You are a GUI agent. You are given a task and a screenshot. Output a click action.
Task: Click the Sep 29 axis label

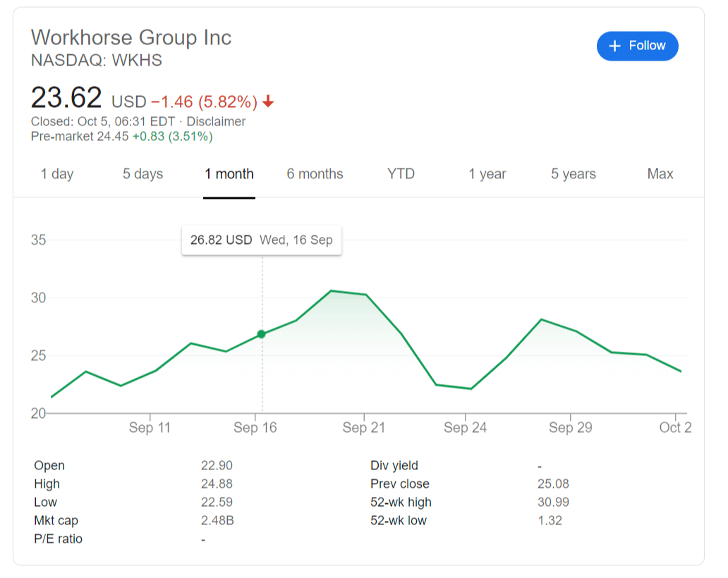coord(570,427)
